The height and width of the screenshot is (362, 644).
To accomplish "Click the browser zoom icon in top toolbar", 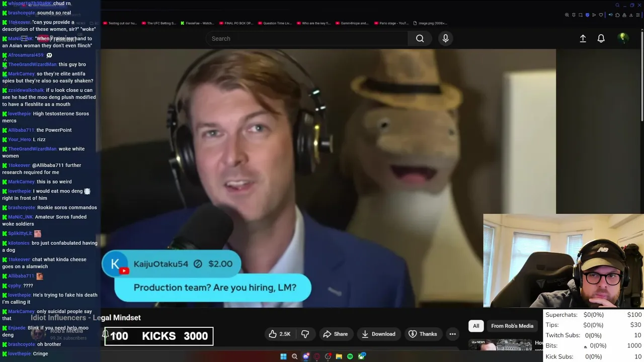I will coord(567,15).
